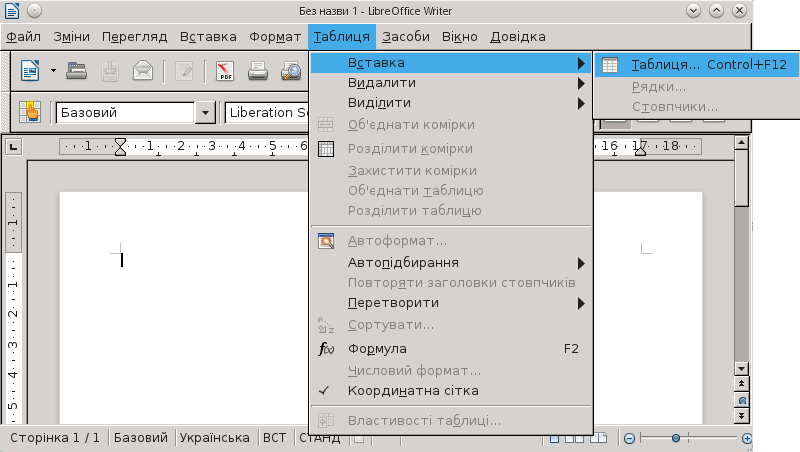Click the email document envelope icon
This screenshot has height=452, width=800.
[143, 70]
